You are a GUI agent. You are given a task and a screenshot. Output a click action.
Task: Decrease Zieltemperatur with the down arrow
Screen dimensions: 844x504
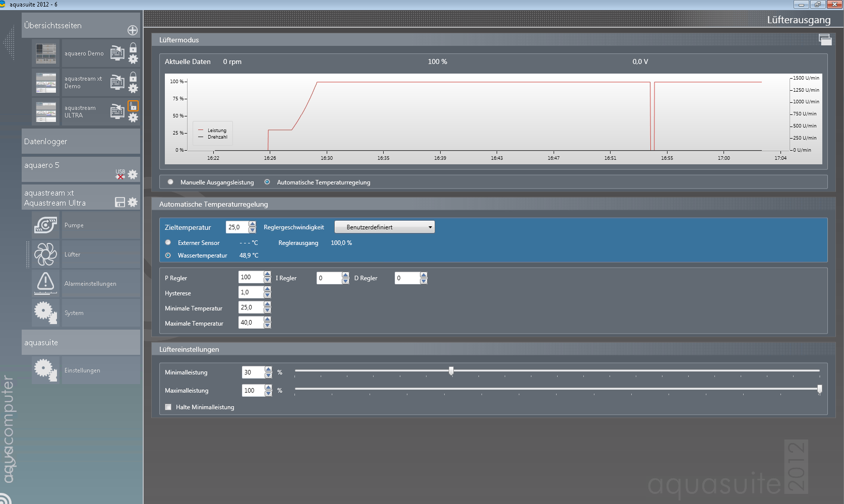tap(253, 230)
